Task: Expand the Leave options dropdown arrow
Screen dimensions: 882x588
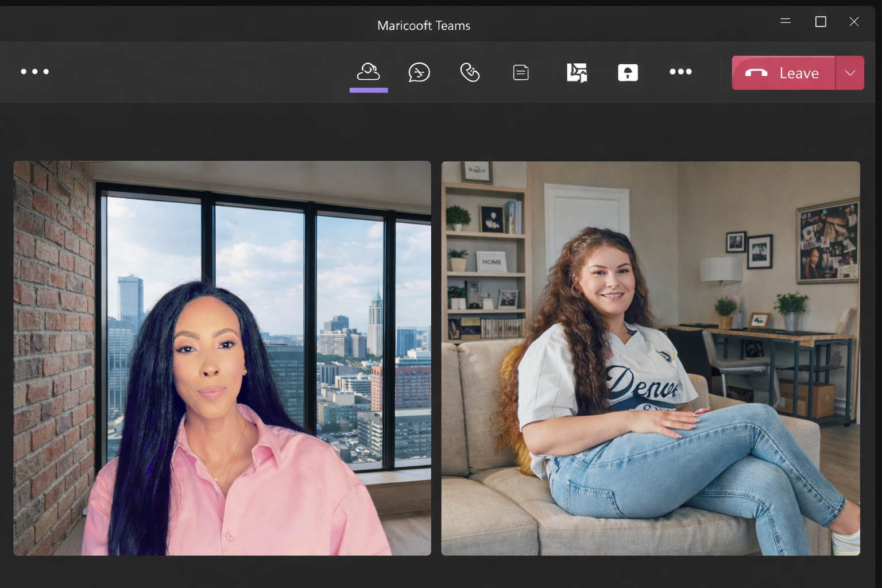Action: click(850, 73)
